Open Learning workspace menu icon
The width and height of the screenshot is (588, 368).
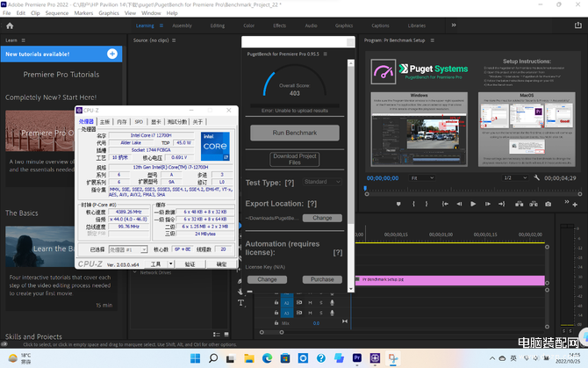tap(161, 25)
